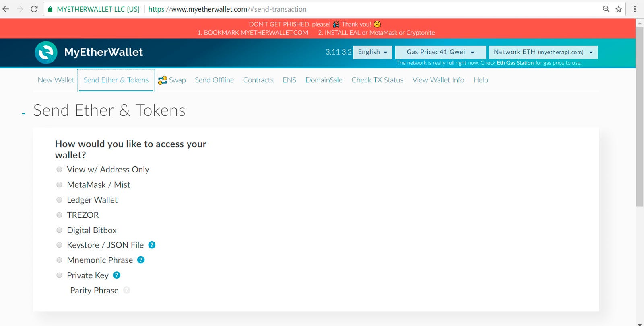Open the Network ETH dropdown
Image resolution: width=644 pixels, height=326 pixels.
543,52
